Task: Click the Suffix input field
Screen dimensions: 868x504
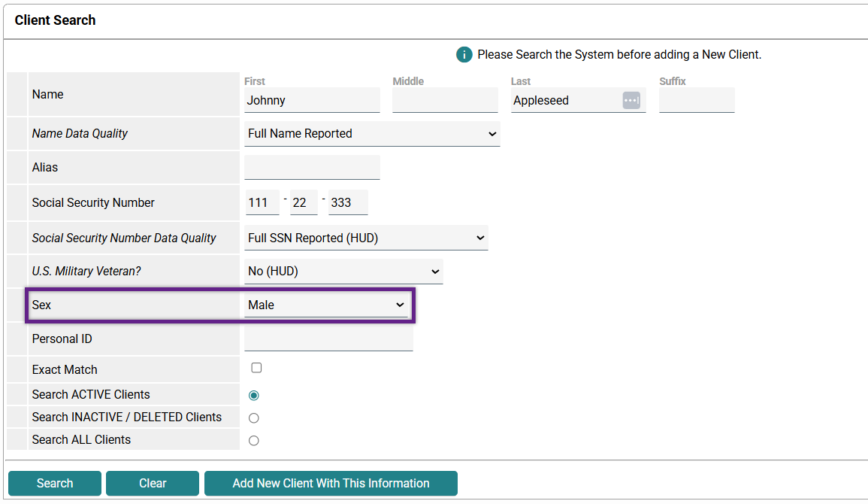Action: coord(697,100)
